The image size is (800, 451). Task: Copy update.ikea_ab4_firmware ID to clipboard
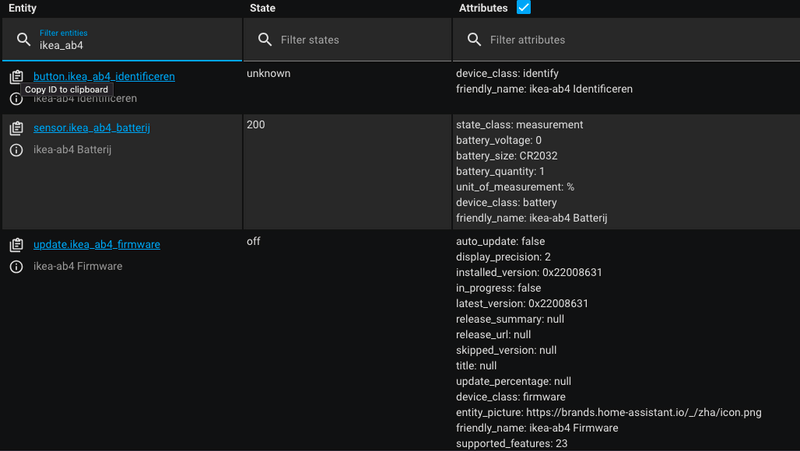16,245
